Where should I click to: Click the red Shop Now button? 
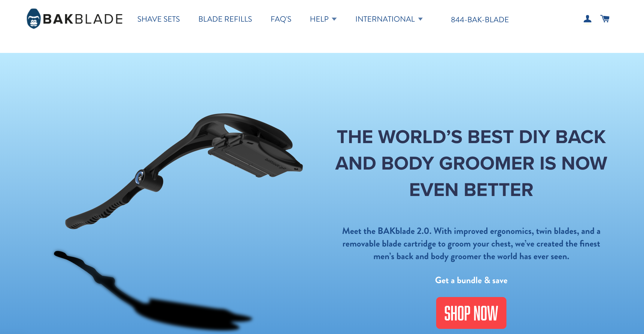pos(471,313)
